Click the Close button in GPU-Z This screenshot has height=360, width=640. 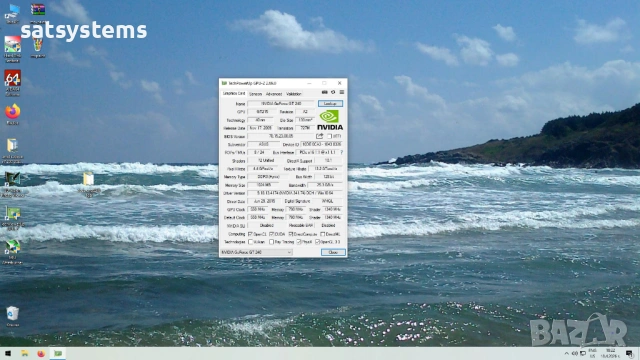(x=333, y=252)
